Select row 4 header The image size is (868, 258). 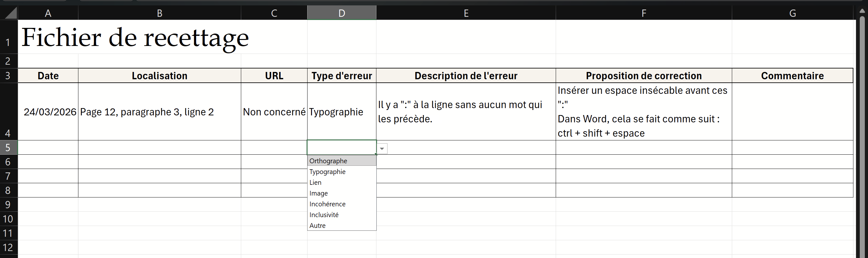click(x=8, y=112)
